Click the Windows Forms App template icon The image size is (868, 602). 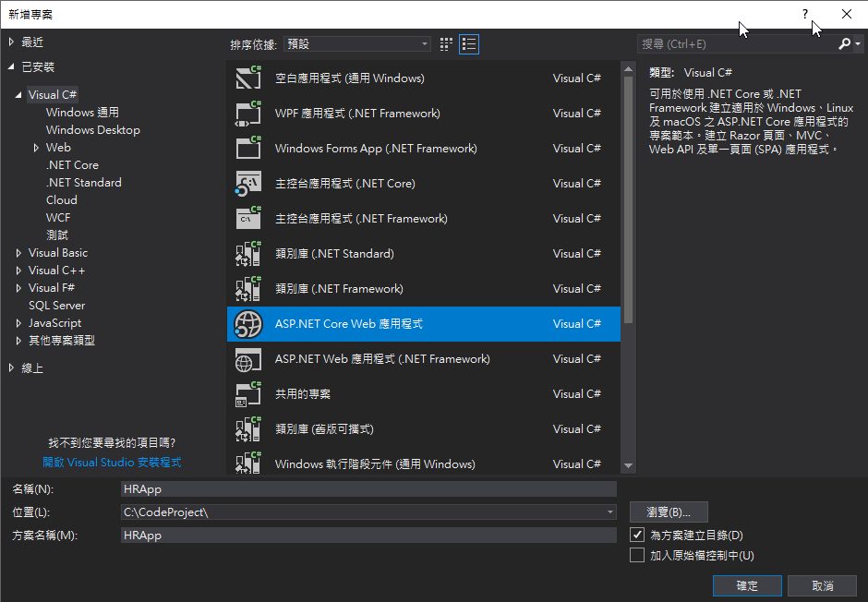pos(248,149)
